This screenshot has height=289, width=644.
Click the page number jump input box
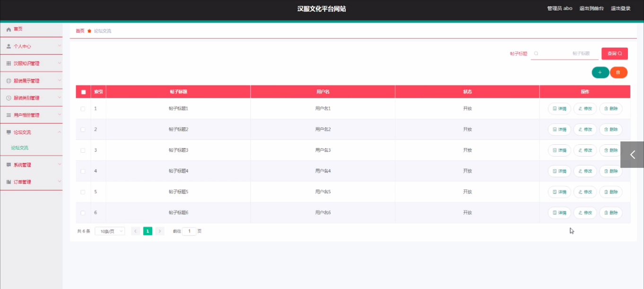[189, 231]
